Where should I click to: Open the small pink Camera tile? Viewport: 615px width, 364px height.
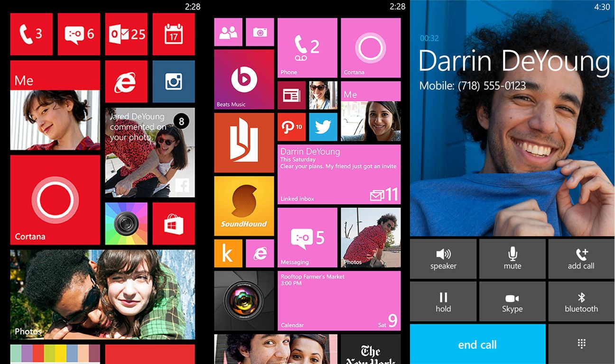[260, 32]
